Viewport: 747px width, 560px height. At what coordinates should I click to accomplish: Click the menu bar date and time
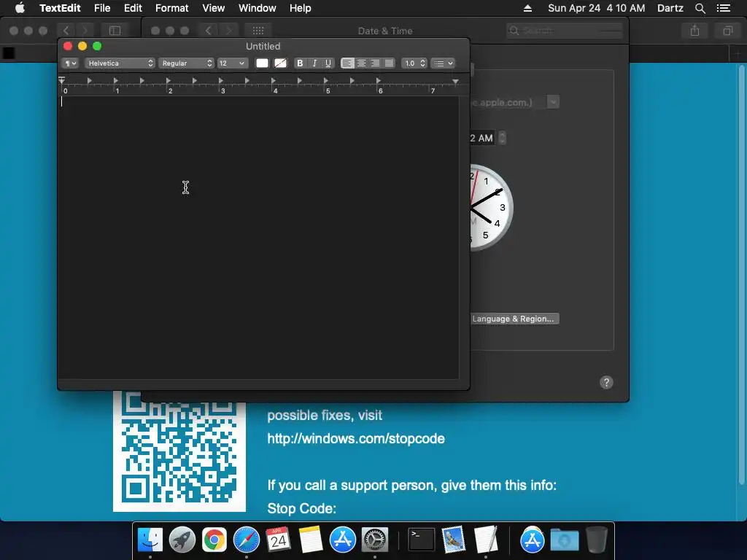point(597,8)
